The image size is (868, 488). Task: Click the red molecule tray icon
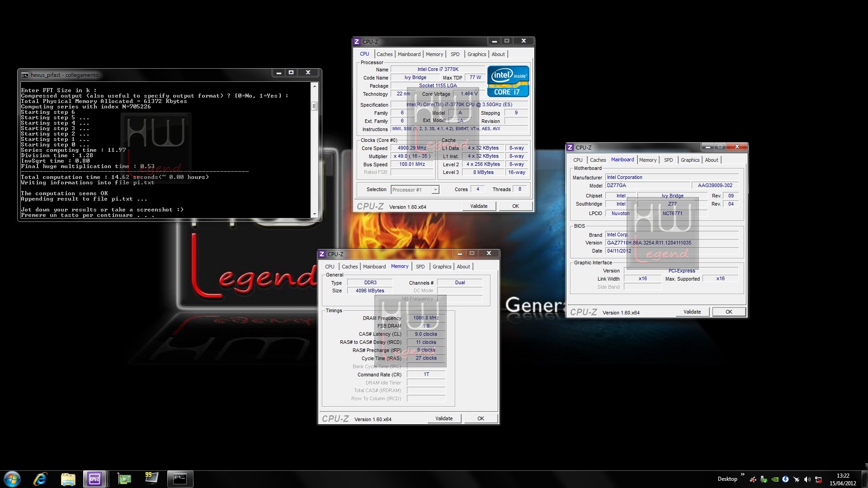point(753,479)
